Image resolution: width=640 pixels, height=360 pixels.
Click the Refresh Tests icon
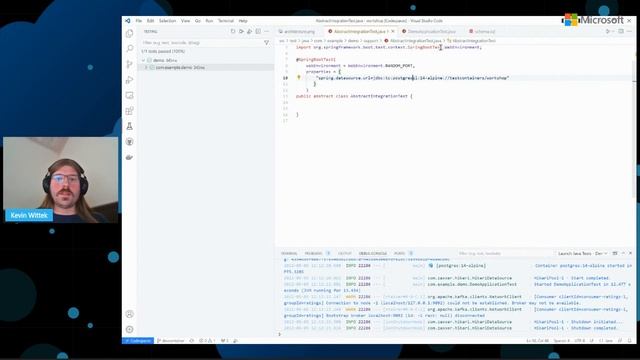233,31
